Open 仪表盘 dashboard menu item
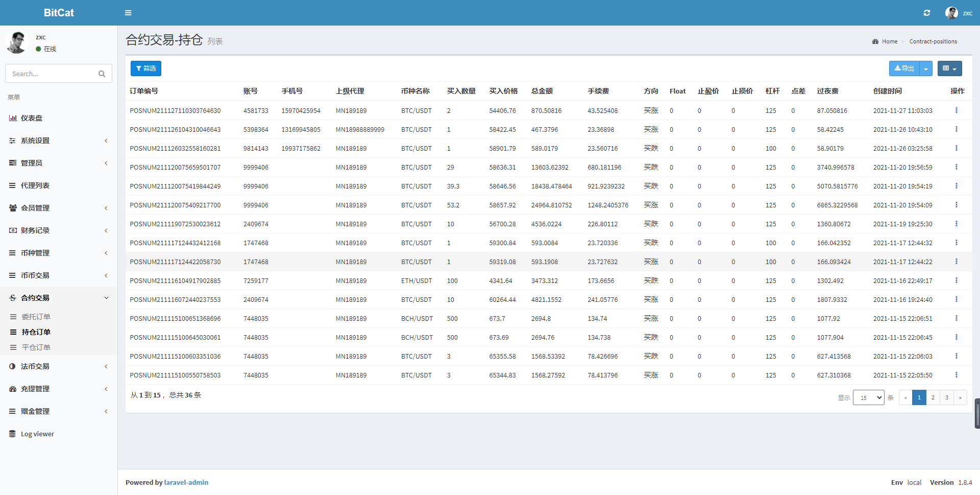 (59, 118)
